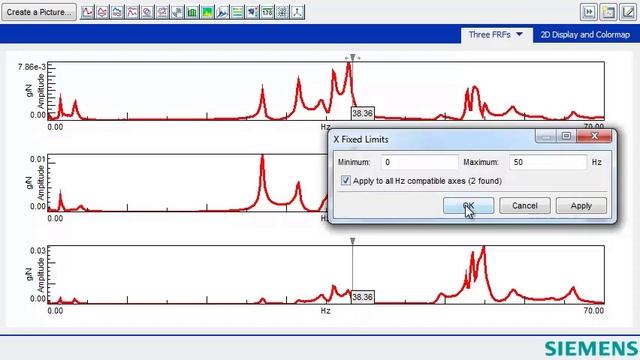The image size is (640, 360).
Task: Click the 70.00 X-axis limit of bottom plot
Action: pos(593,311)
